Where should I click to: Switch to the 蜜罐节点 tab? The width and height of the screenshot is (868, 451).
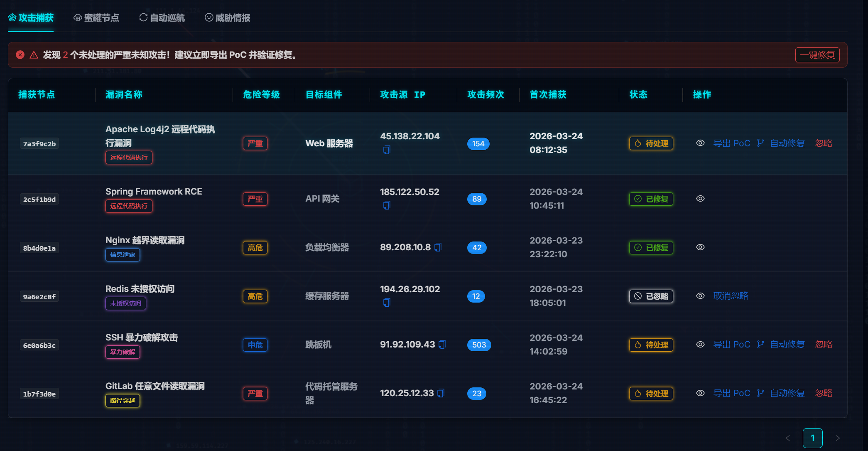pyautogui.click(x=96, y=18)
